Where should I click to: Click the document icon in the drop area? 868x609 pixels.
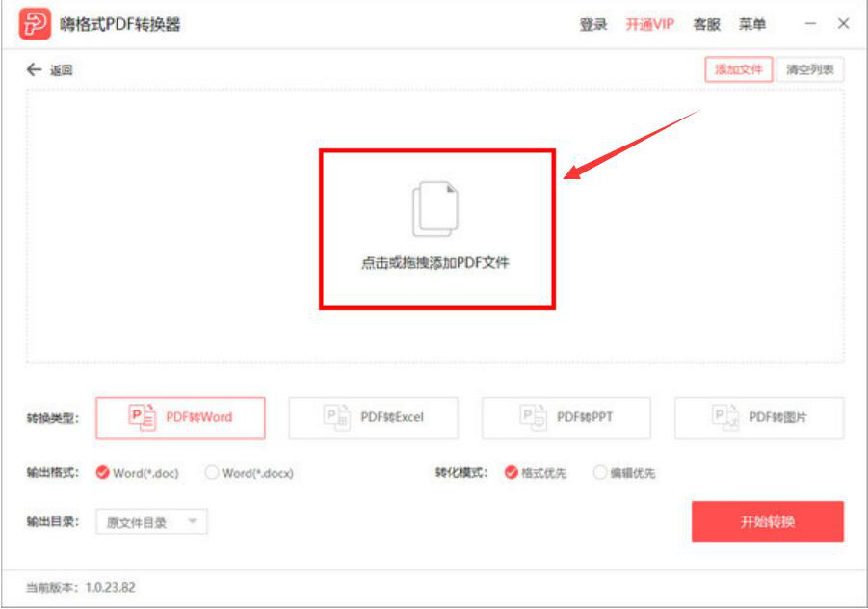(x=435, y=209)
